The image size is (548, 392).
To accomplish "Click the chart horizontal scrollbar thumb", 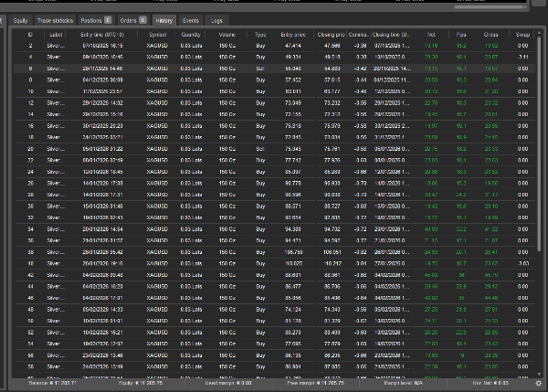I will [489, 6].
